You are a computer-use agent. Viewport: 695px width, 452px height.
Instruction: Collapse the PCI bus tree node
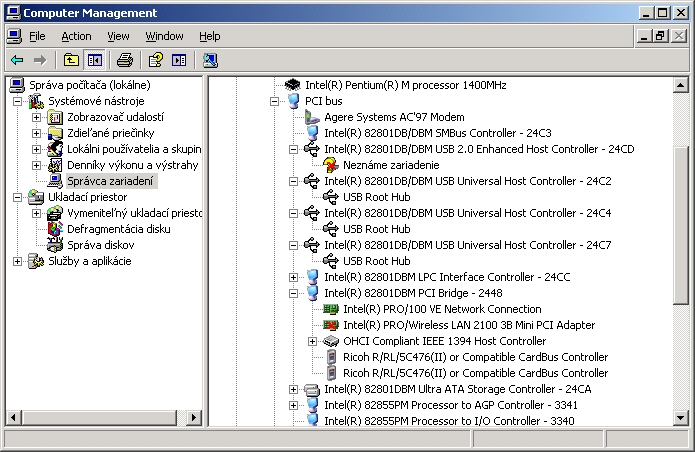[x=274, y=101]
